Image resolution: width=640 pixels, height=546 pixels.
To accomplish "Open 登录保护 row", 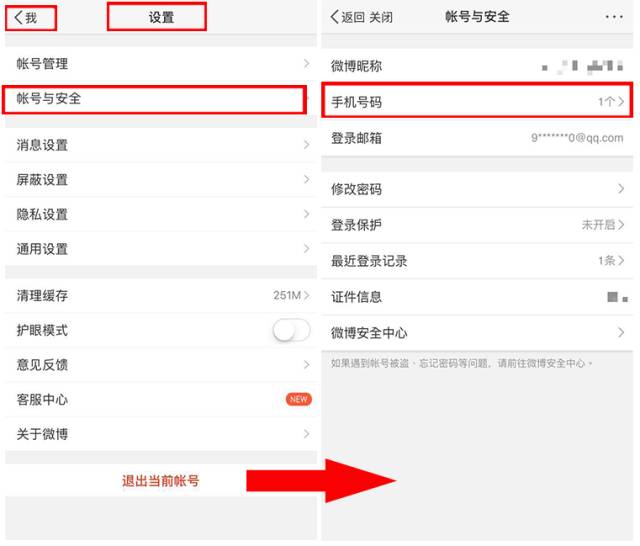I will coord(477,225).
